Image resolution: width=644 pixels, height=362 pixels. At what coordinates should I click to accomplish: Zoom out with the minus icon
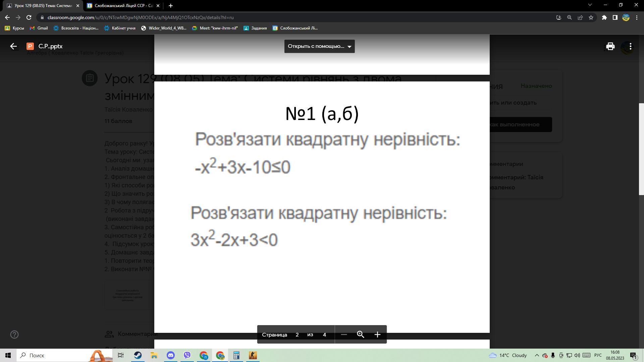click(344, 335)
